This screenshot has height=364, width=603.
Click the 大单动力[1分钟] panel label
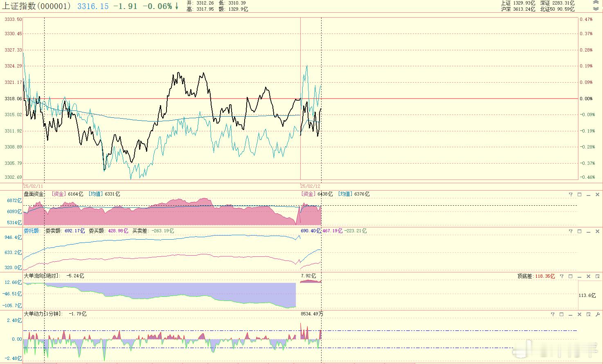point(43,314)
